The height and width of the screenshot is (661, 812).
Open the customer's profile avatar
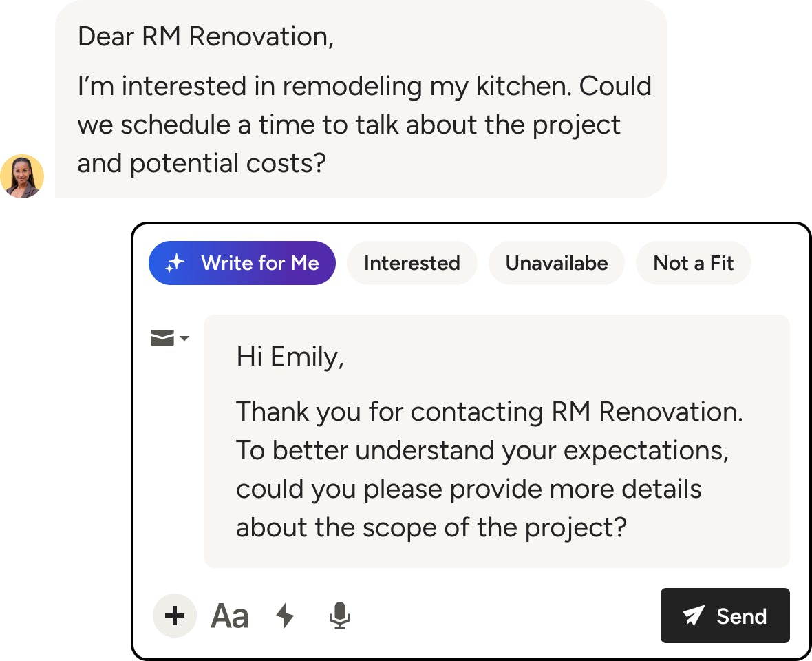22,176
